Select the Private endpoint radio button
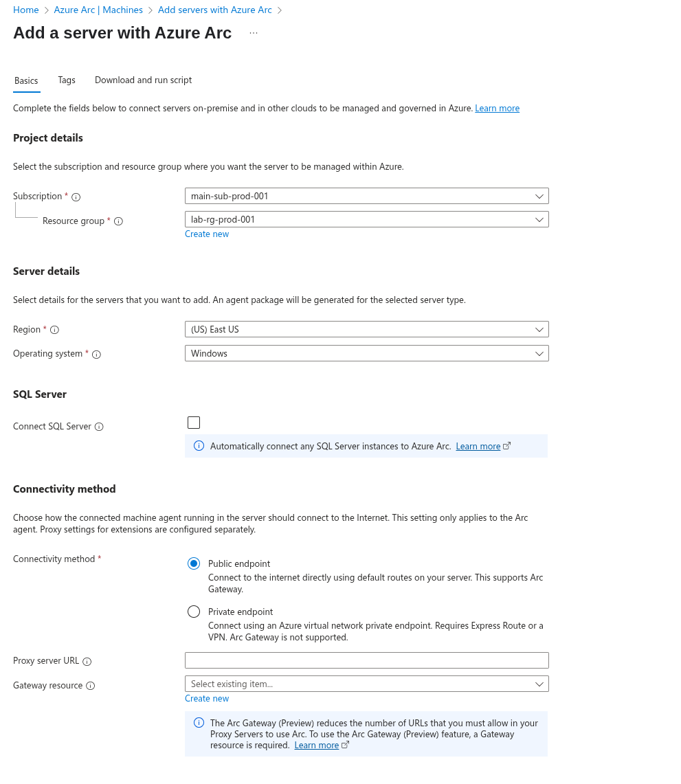Image resolution: width=681 pixels, height=784 pixels. point(194,612)
